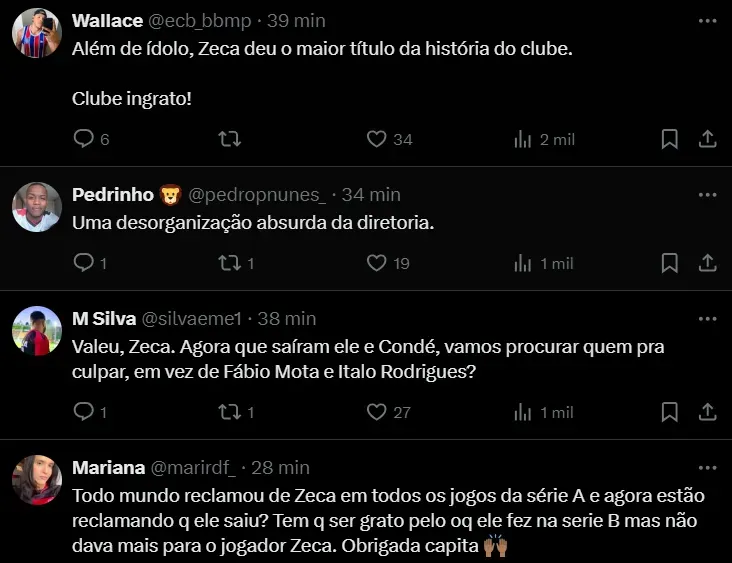732x563 pixels.
Task: Like Wallace's tweet
Action: (377, 139)
